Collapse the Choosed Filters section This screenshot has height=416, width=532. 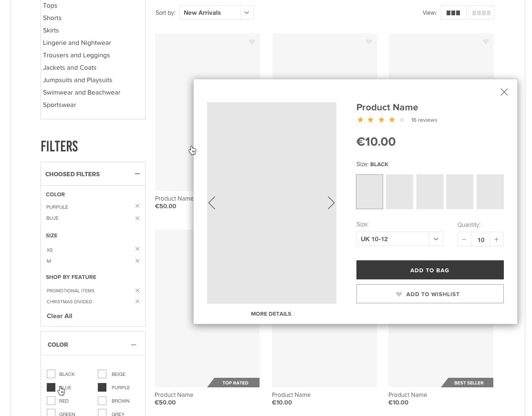[137, 174]
